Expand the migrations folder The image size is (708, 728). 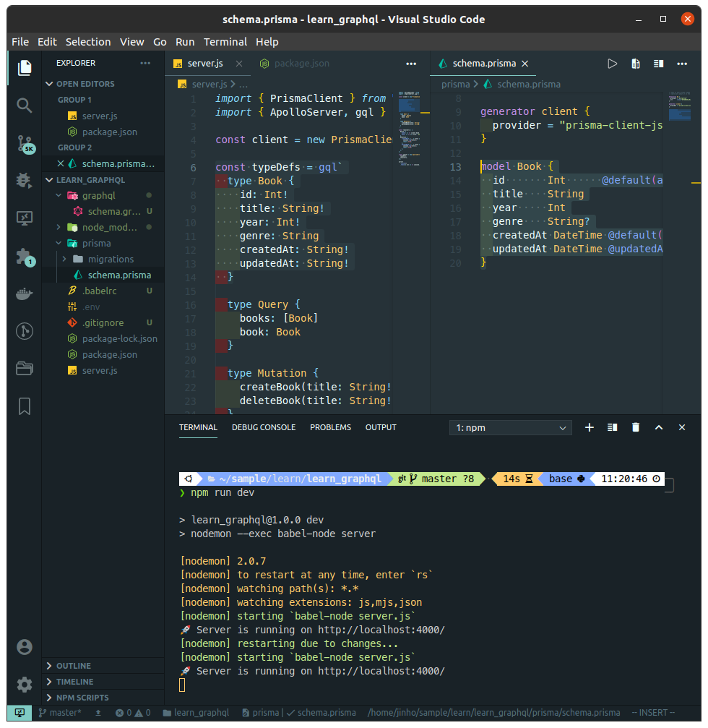[x=64, y=259]
